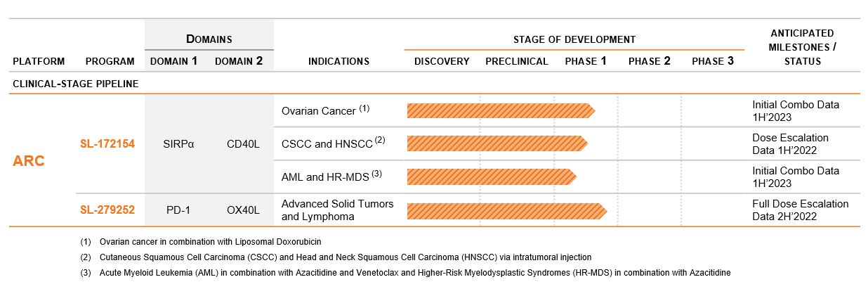The image size is (868, 289).
Task: Open the SL-279252 program link
Action: (x=107, y=210)
